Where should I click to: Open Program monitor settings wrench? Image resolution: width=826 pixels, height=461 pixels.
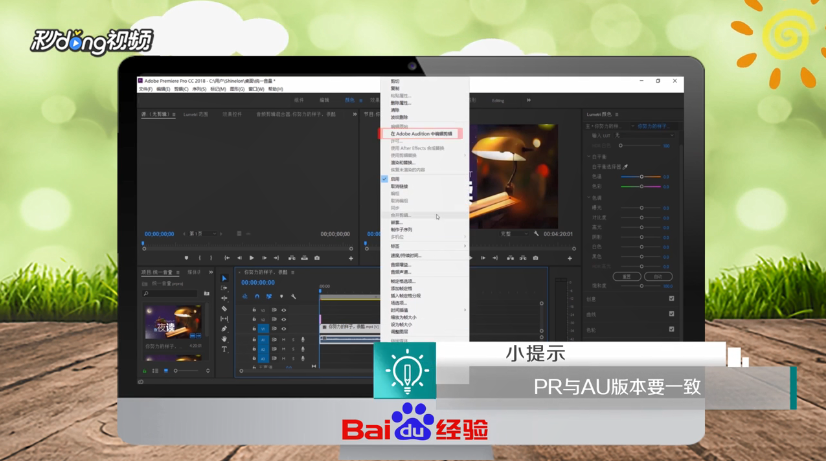[x=536, y=233]
